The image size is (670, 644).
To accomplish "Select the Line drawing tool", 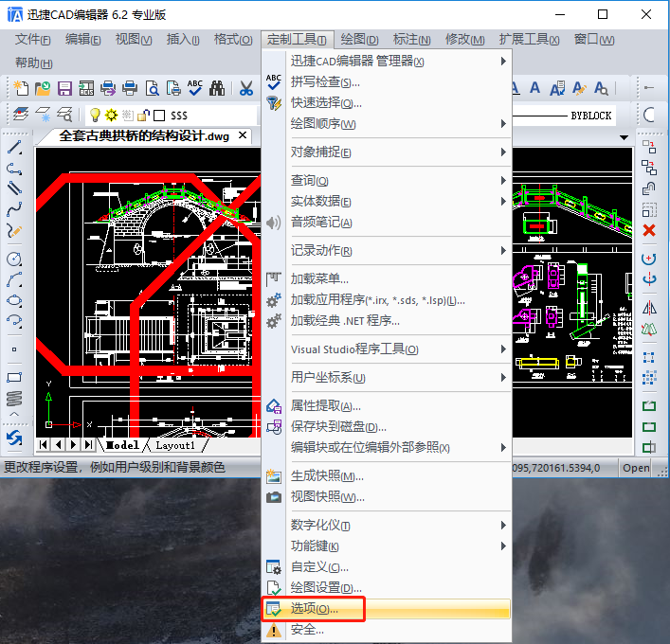I will [x=14, y=148].
